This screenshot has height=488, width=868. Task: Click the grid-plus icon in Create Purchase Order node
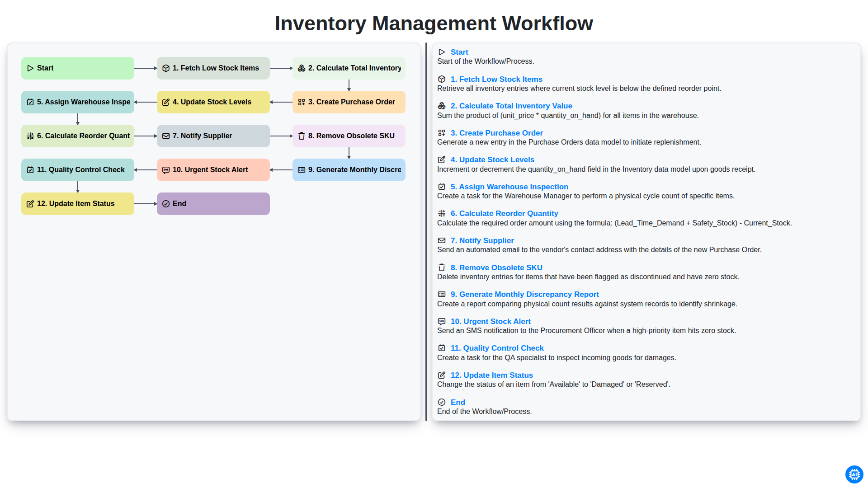click(x=302, y=102)
